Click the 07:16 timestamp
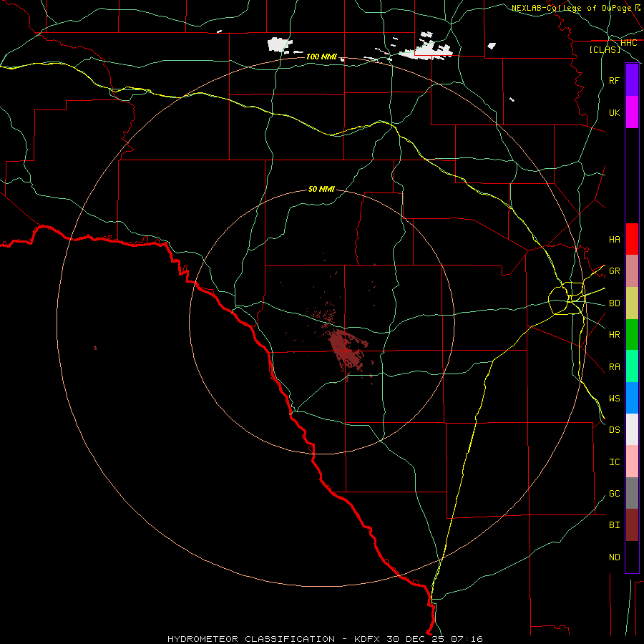644x644 pixels. (467, 639)
